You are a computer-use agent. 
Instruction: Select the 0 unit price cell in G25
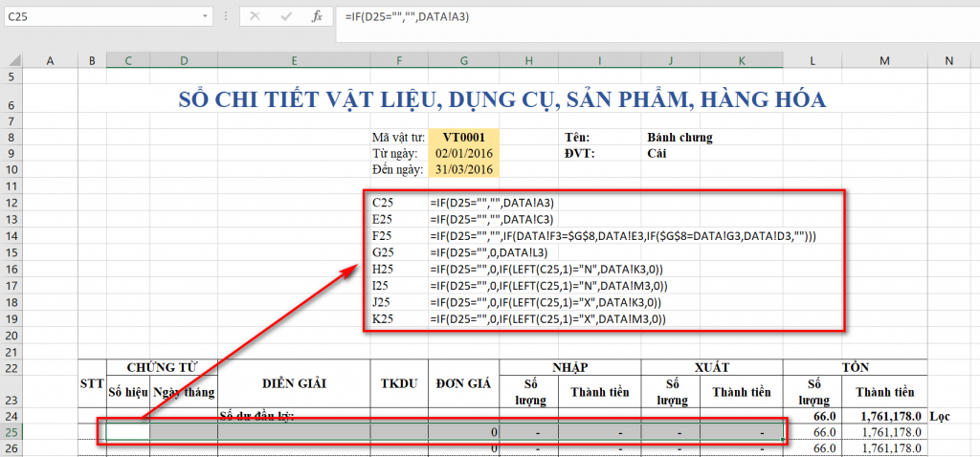(464, 432)
